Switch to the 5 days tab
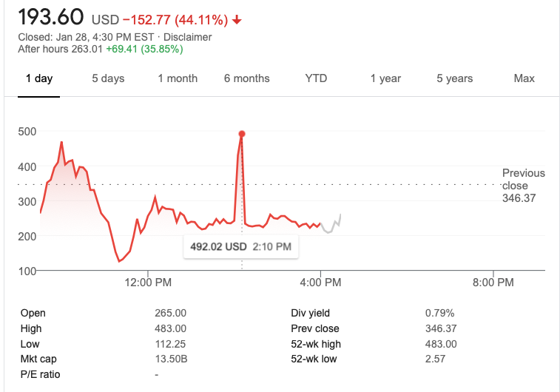 (108, 78)
